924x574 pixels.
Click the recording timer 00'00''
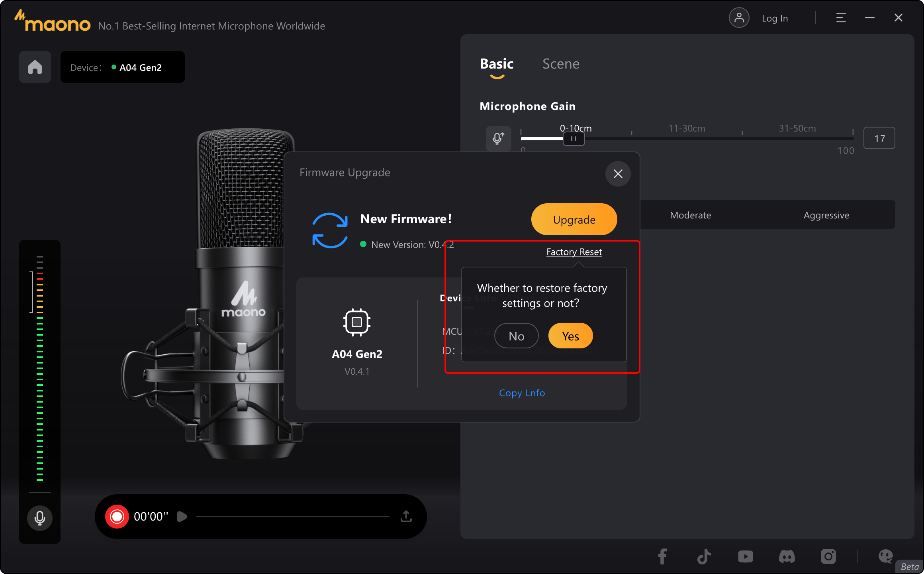point(151,517)
